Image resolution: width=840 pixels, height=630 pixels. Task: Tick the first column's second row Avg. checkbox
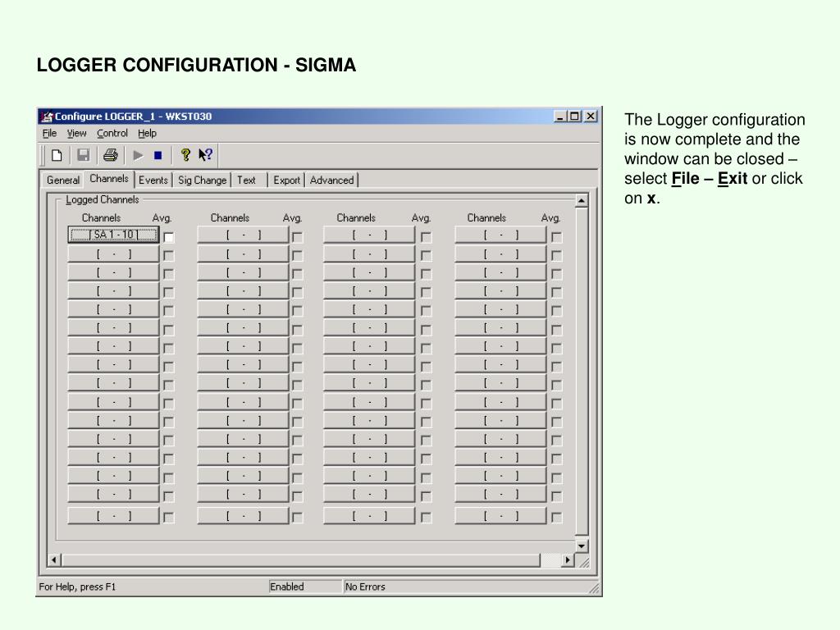(x=169, y=256)
